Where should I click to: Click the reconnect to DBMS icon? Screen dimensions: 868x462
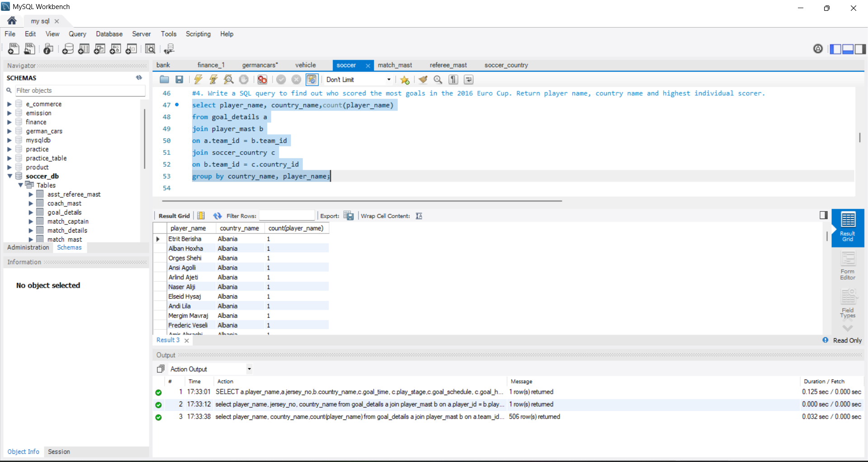(169, 49)
